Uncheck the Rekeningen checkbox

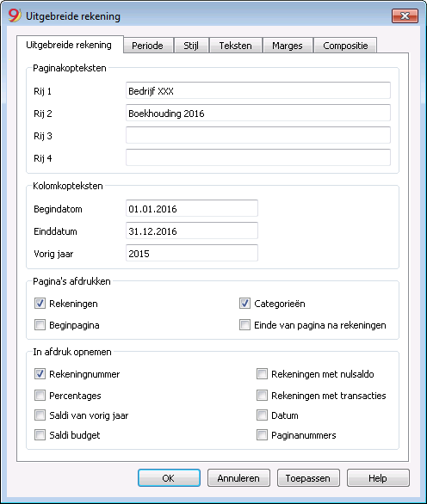40,304
